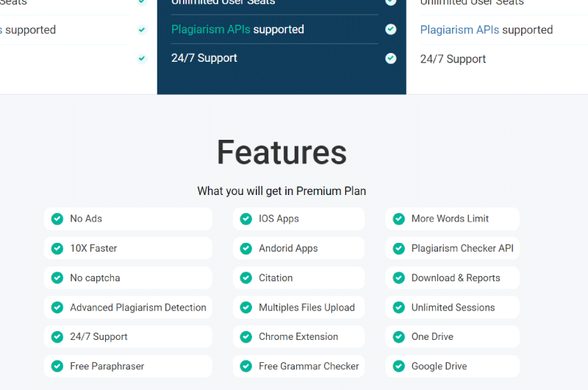Select the Features heading

pyautogui.click(x=282, y=152)
